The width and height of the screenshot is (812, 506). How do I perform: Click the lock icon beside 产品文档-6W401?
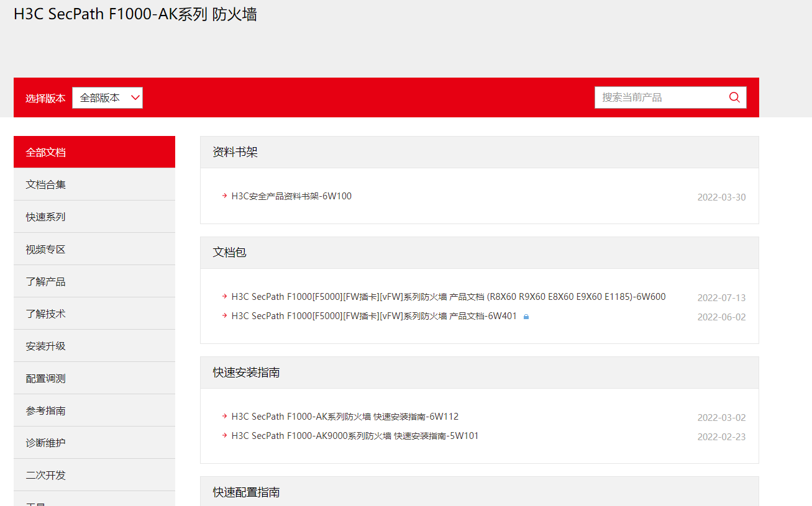point(526,317)
